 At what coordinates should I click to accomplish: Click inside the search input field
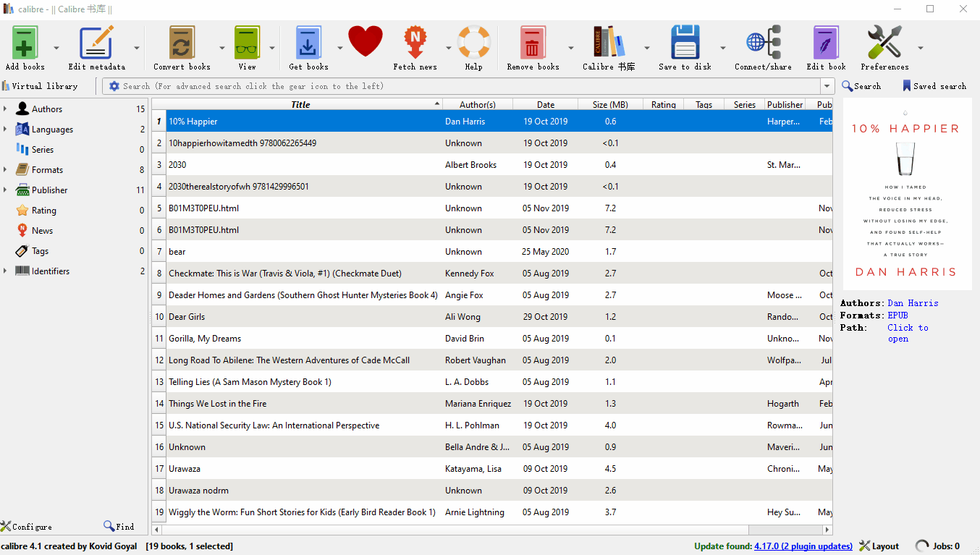(x=470, y=86)
